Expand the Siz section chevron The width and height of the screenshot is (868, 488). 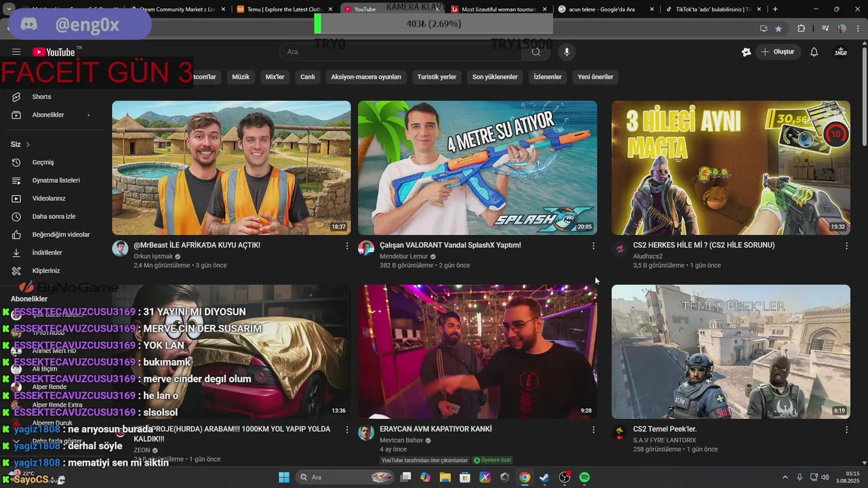[x=28, y=144]
